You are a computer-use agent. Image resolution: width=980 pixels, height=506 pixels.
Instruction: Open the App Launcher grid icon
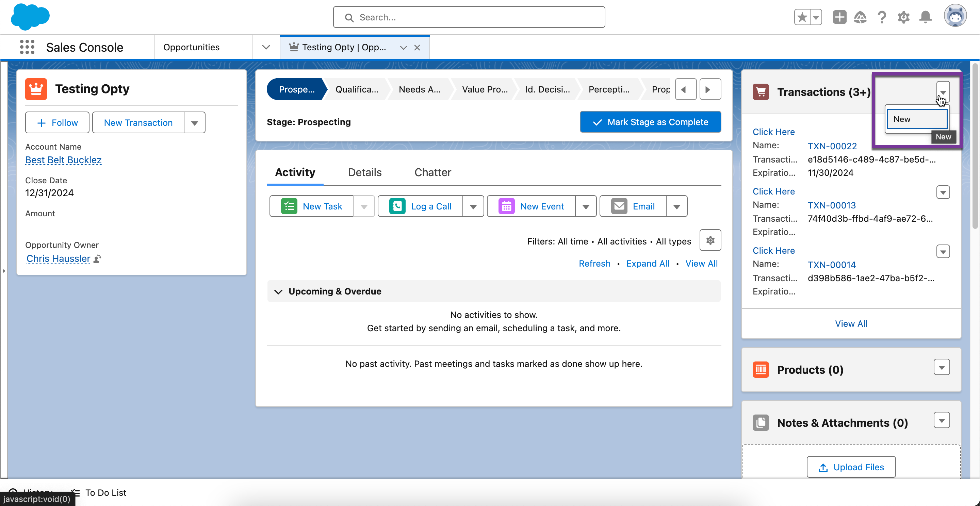pyautogui.click(x=27, y=47)
